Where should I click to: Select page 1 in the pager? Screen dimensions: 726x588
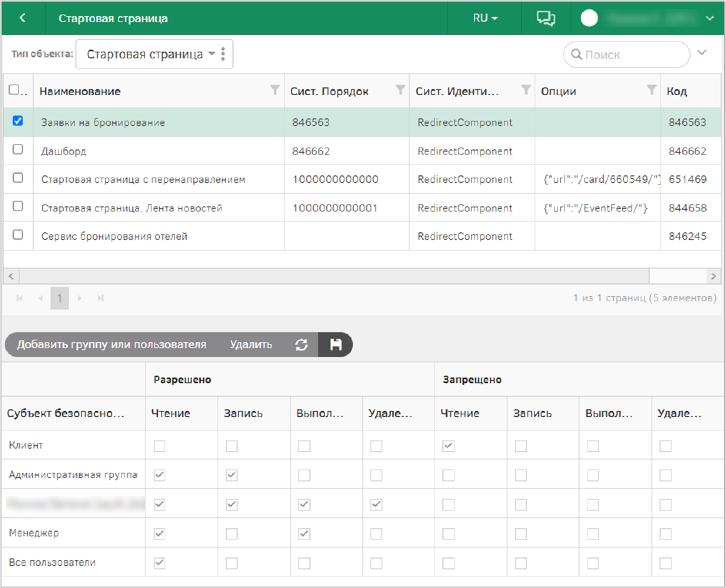pyautogui.click(x=60, y=298)
